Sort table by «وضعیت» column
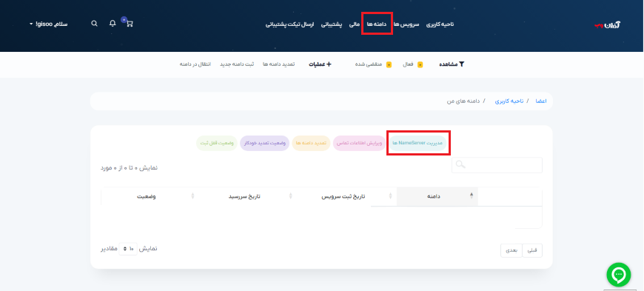 tap(147, 196)
